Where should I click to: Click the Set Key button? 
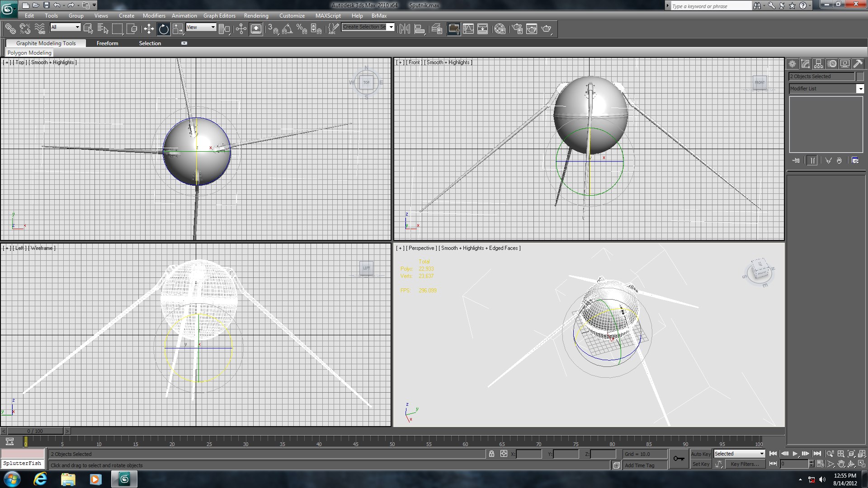click(x=701, y=464)
